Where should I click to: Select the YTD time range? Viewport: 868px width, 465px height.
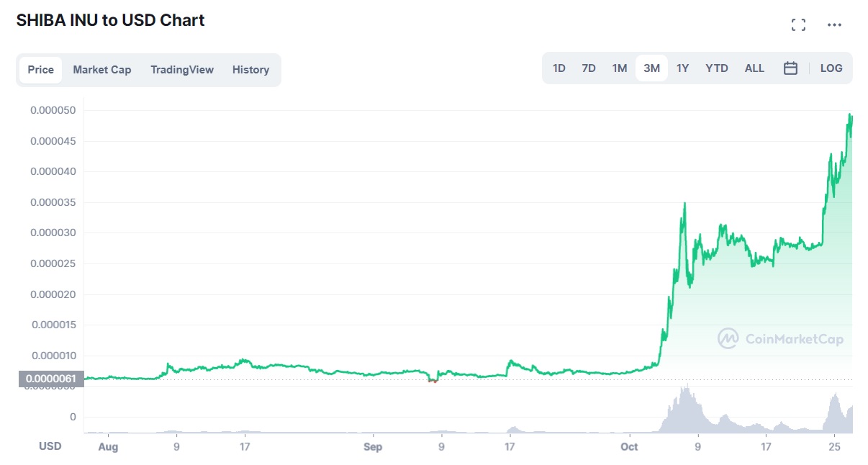[717, 68]
